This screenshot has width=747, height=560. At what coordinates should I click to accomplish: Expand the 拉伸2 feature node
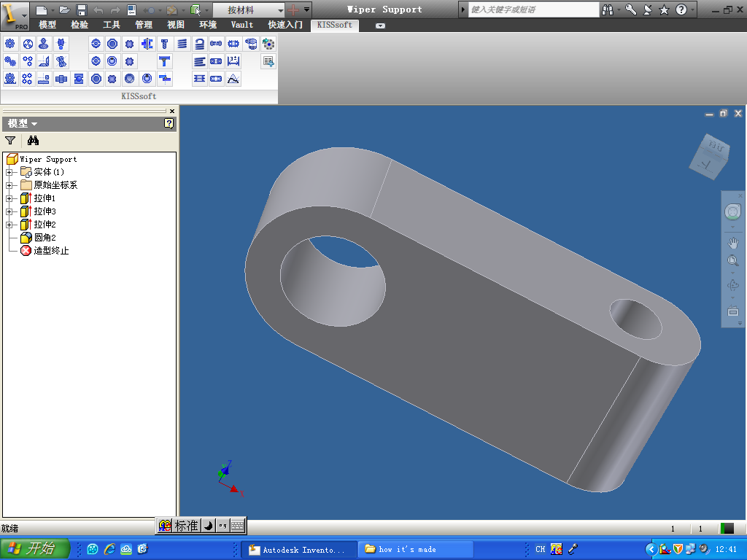9,225
